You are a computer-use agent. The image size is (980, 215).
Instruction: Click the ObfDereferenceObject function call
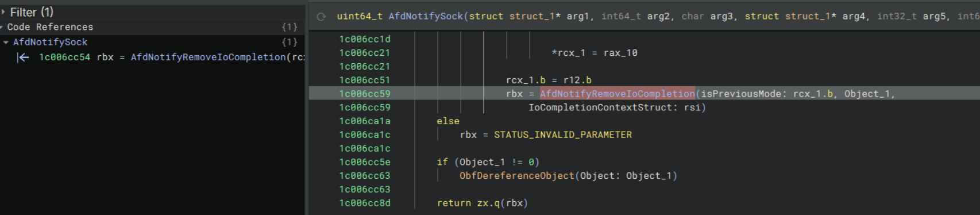click(516, 176)
